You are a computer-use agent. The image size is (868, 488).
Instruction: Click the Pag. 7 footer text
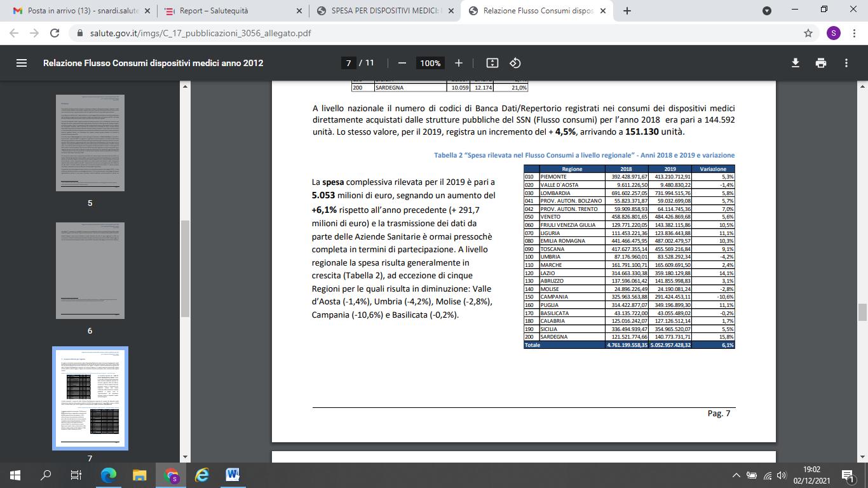tap(719, 414)
